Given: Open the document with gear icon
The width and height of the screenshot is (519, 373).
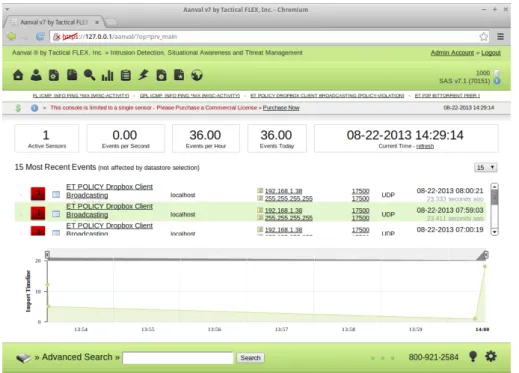Looking at the screenshot, I should [54, 75].
